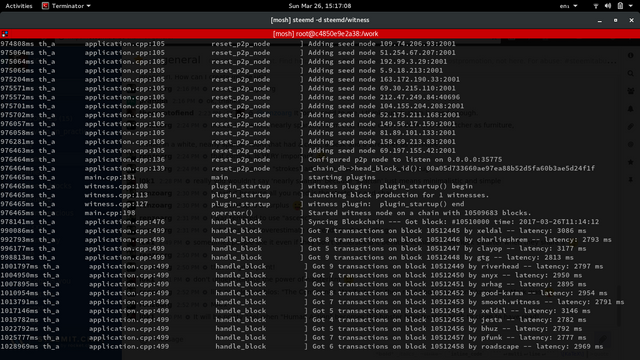Open the system menu arrow at top right
The height and width of the screenshot is (360, 640).
coord(631,6)
